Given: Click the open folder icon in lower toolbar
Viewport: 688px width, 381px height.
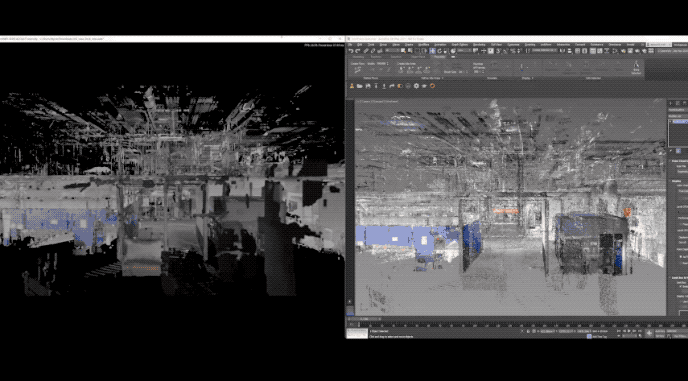Looking at the screenshot, I should click(x=360, y=86).
